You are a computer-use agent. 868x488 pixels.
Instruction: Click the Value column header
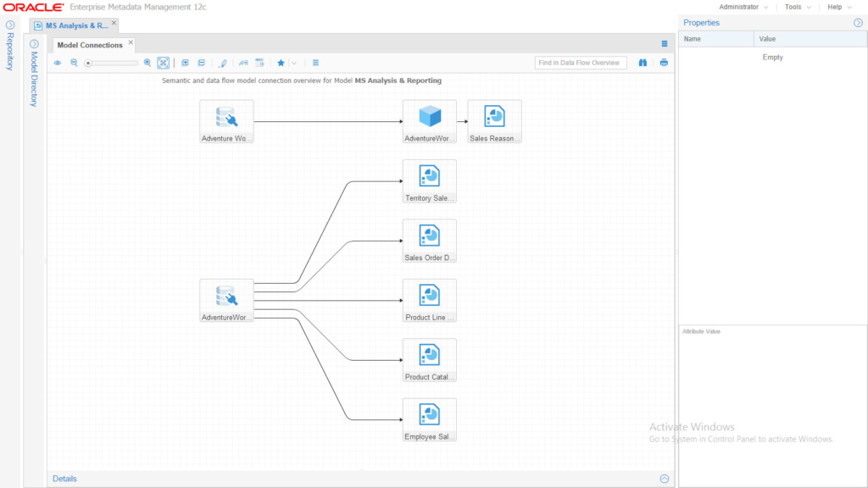[810, 39]
